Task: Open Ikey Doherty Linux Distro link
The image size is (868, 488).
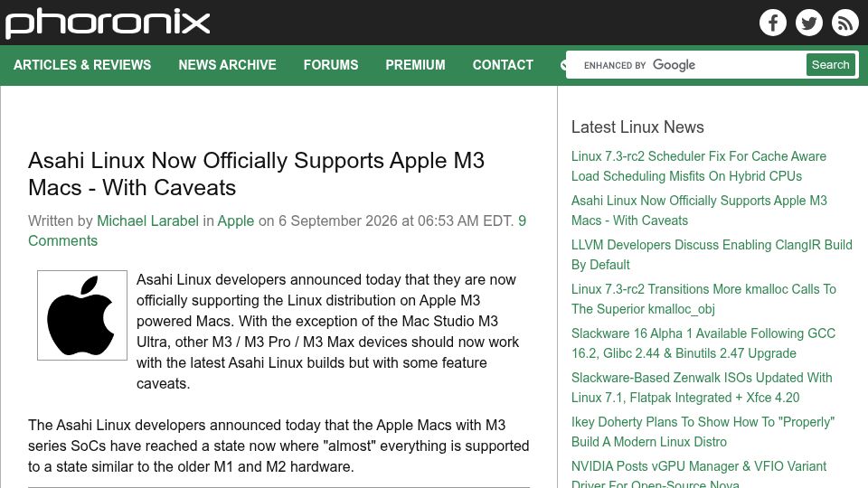Action: 703,432
